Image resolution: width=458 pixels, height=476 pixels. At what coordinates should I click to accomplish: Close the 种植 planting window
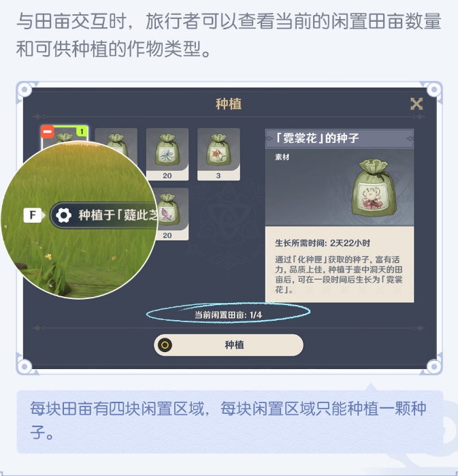(416, 104)
